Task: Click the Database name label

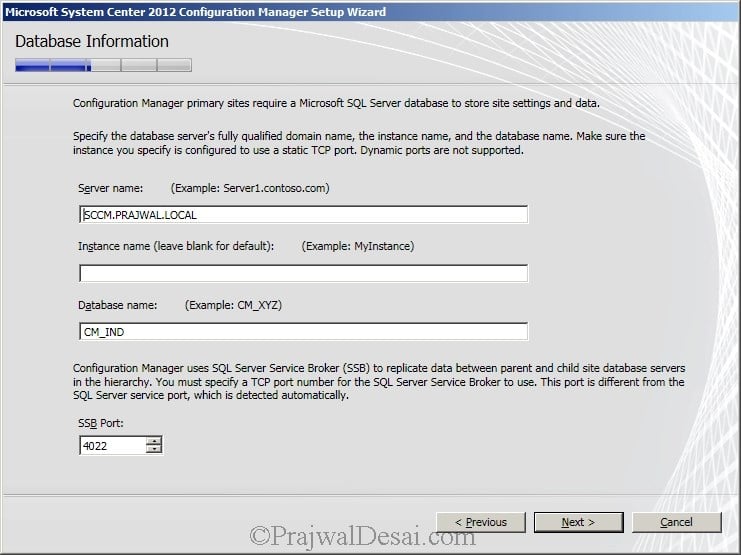Action: coord(118,305)
